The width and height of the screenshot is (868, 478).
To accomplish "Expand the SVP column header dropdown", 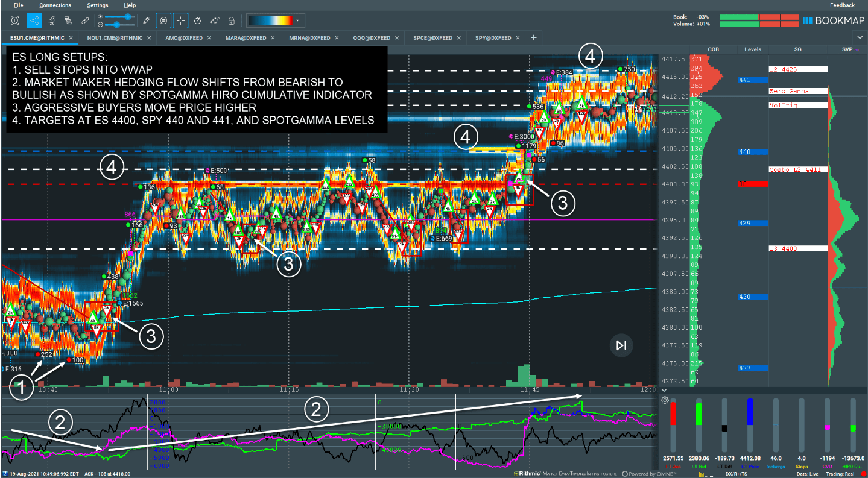I will pyautogui.click(x=857, y=49).
